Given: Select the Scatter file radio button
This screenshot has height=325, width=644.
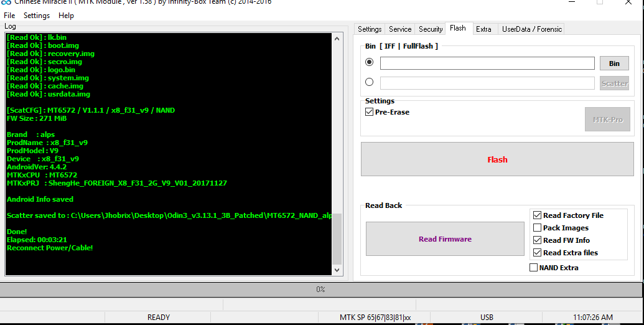Looking at the screenshot, I should 369,82.
